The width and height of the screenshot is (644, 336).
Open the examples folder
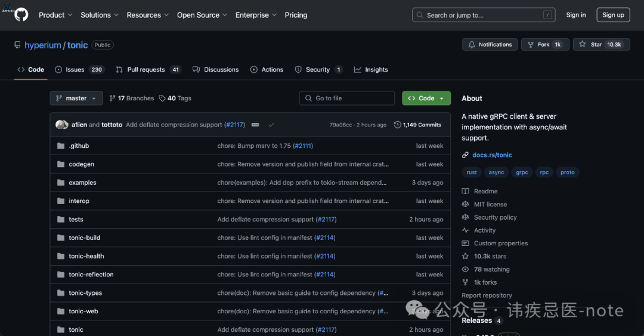pos(82,183)
